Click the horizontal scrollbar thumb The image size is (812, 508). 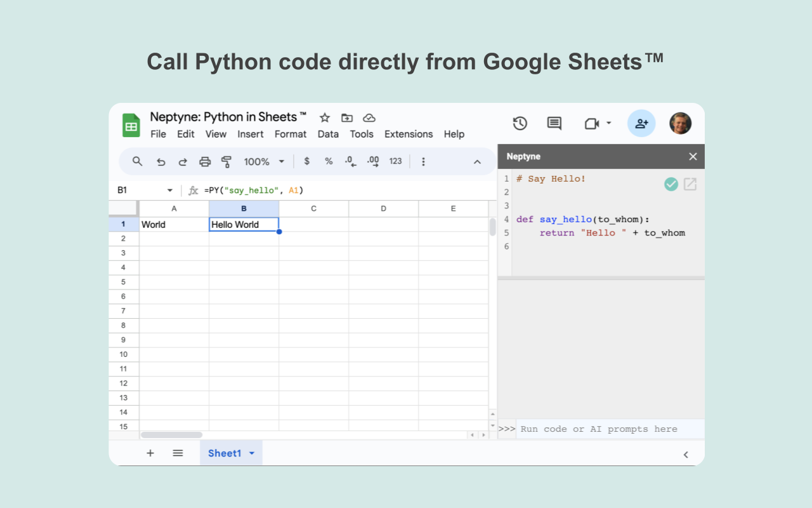tap(171, 435)
